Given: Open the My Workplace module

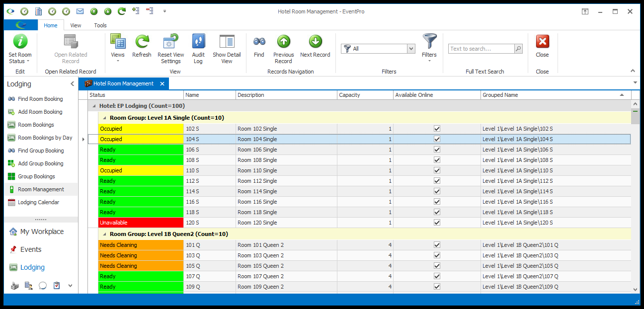Looking at the screenshot, I should [42, 232].
